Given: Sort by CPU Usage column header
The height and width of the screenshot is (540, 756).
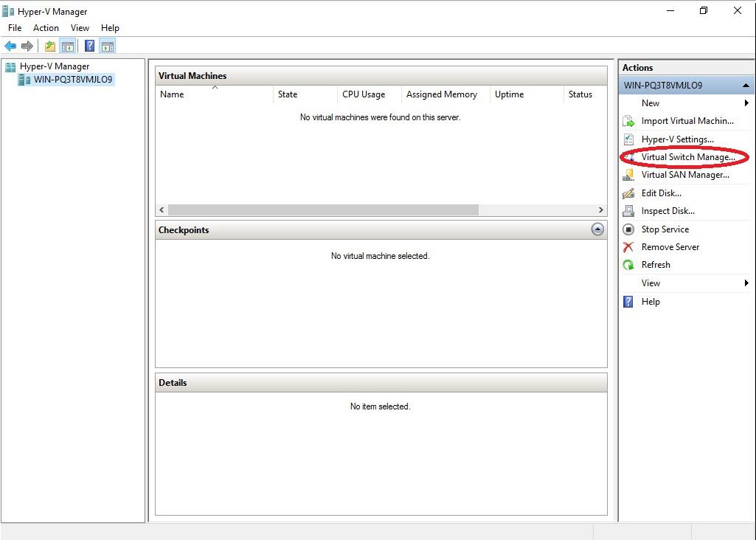Looking at the screenshot, I should pos(370,94).
